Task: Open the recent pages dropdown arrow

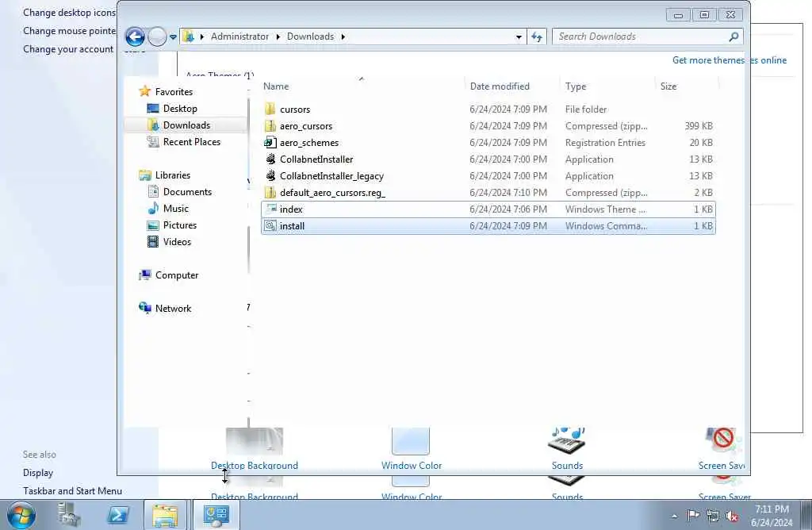Action: click(173, 36)
